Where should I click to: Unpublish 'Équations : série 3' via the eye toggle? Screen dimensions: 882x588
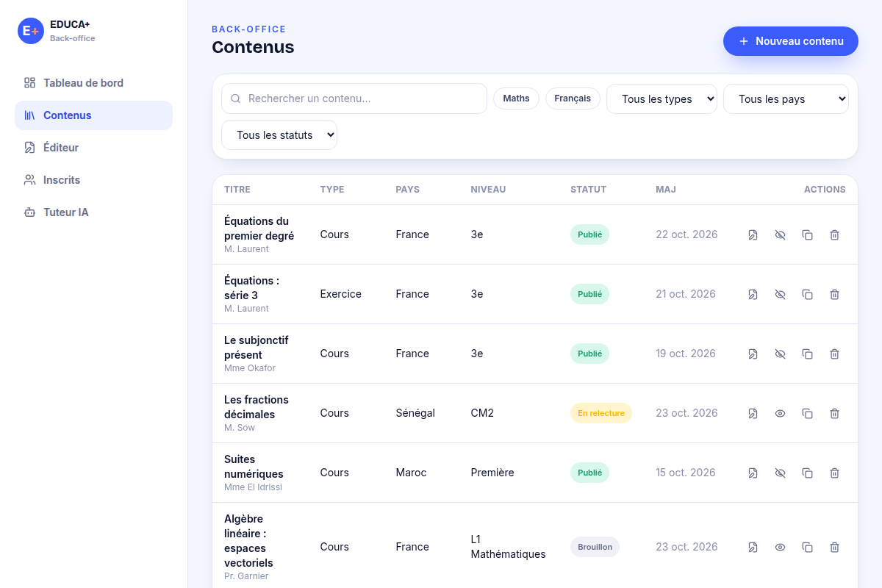click(781, 294)
